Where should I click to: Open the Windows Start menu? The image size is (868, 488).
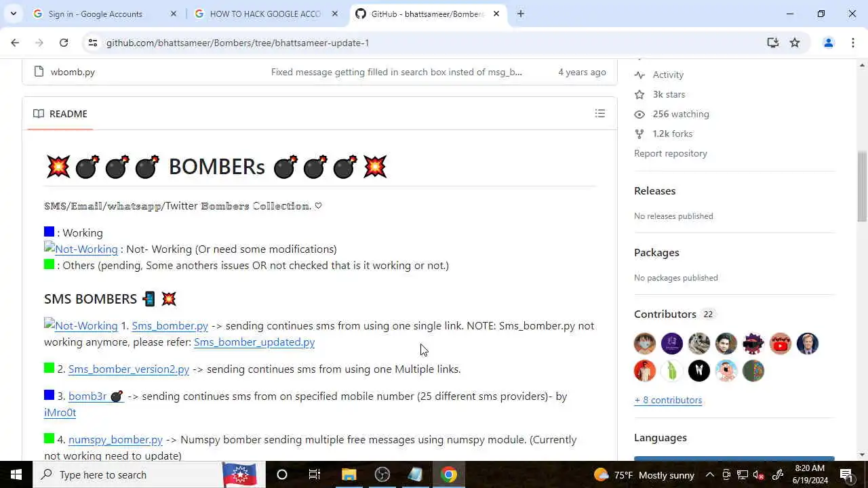[16, 474]
